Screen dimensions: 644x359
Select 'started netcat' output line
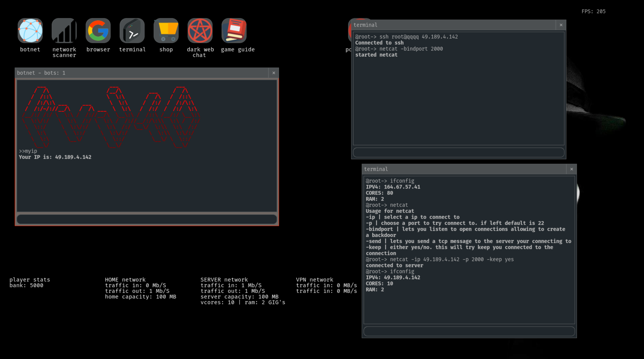376,55
